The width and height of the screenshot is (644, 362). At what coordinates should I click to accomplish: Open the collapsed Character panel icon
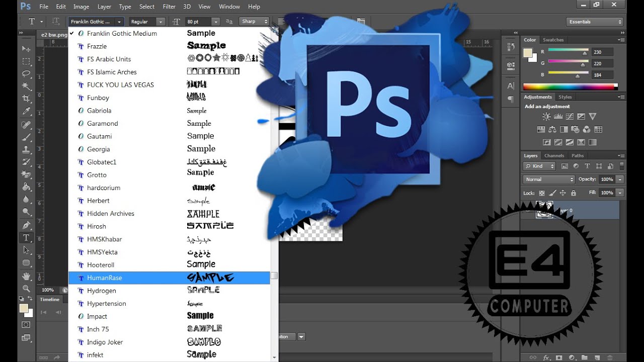[x=511, y=86]
